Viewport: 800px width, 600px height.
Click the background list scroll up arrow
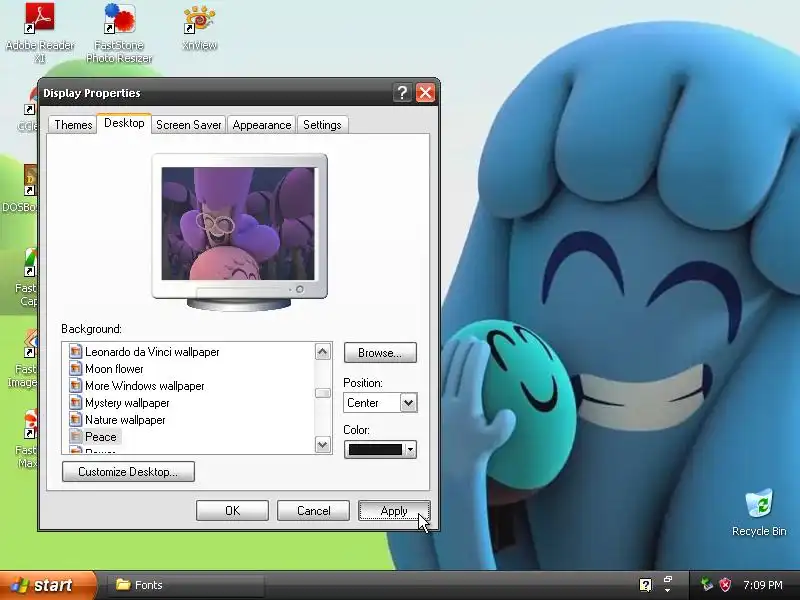[322, 352]
